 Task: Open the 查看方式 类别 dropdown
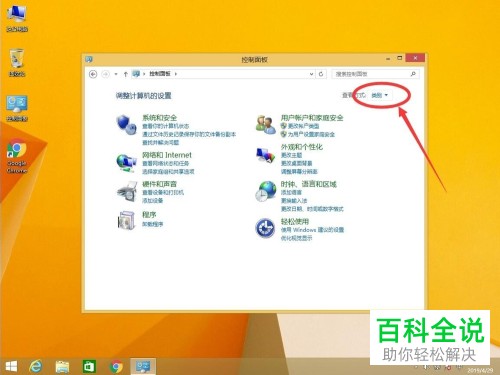[380, 95]
